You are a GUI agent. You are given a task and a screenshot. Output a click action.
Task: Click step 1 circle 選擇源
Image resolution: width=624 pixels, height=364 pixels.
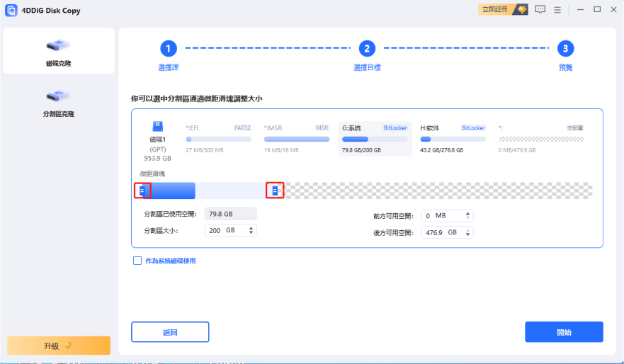(169, 49)
